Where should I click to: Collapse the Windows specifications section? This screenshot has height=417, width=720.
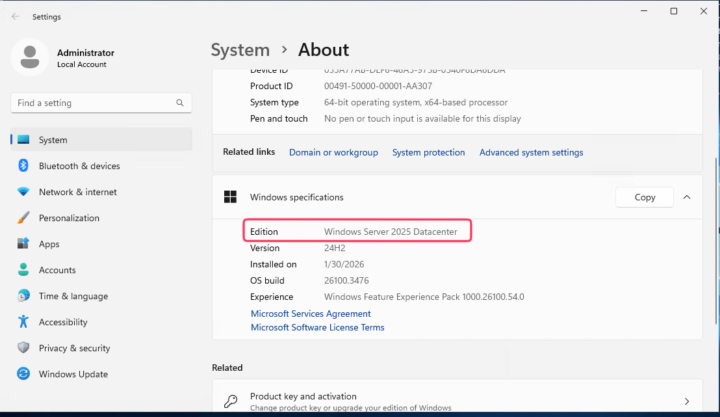686,197
